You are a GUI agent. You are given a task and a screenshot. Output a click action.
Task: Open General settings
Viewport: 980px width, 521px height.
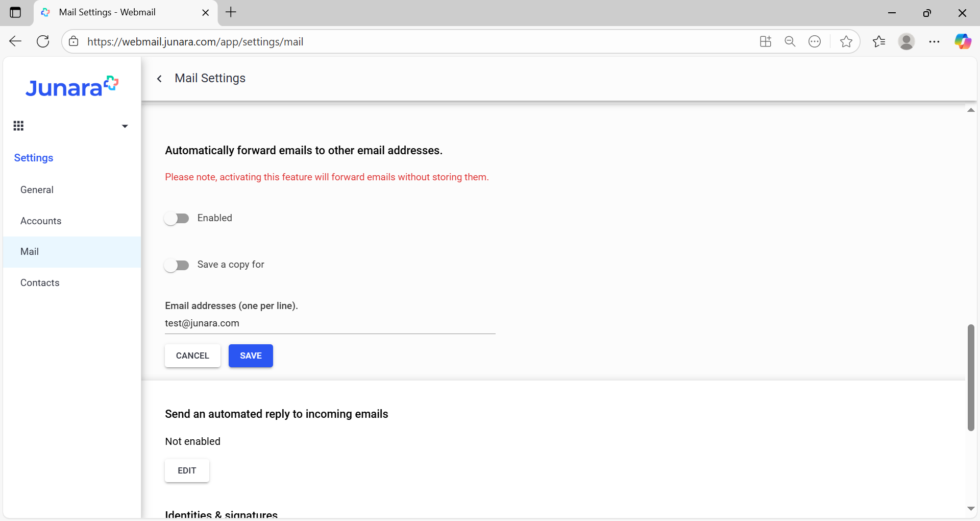72,190
